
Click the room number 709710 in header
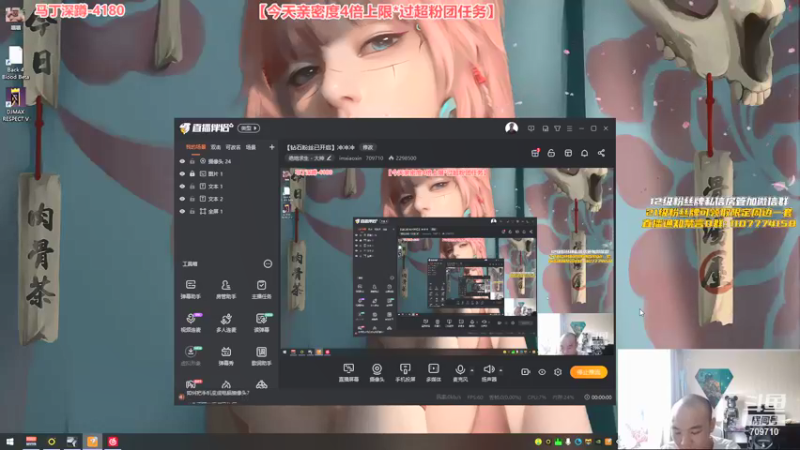pyautogui.click(x=374, y=158)
